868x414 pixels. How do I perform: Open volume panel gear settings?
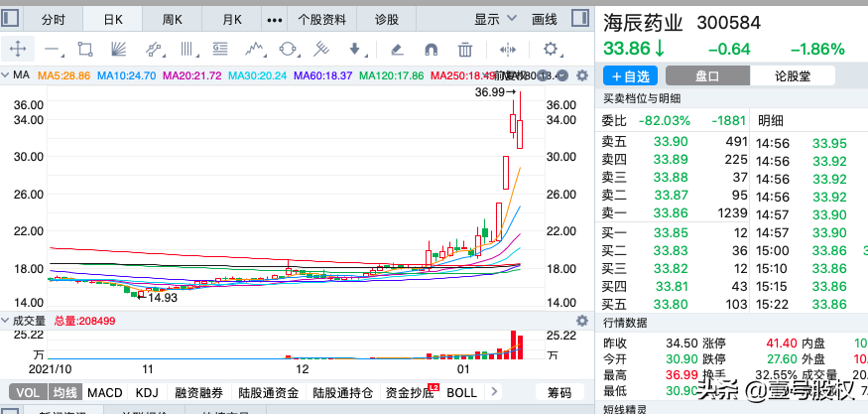[581, 321]
